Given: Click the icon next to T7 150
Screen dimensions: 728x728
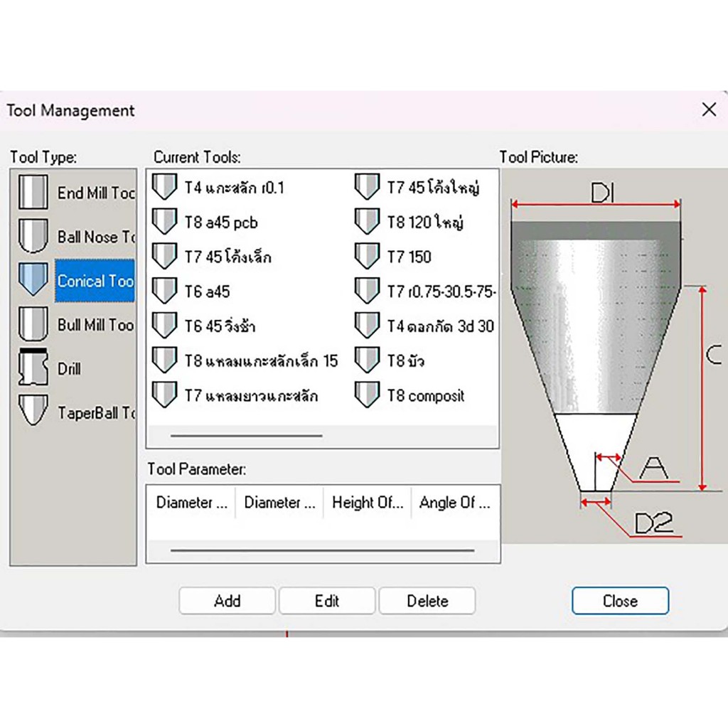Looking at the screenshot, I should [x=367, y=257].
